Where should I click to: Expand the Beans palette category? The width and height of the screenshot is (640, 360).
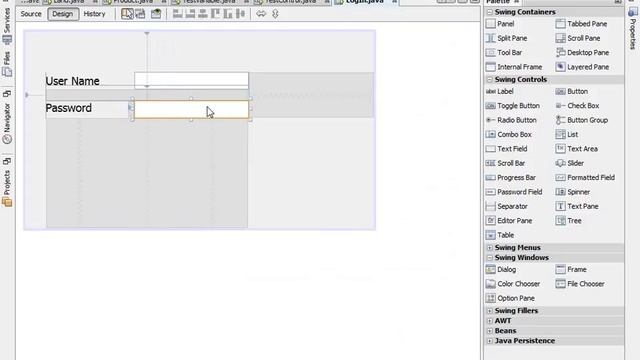pyautogui.click(x=489, y=331)
